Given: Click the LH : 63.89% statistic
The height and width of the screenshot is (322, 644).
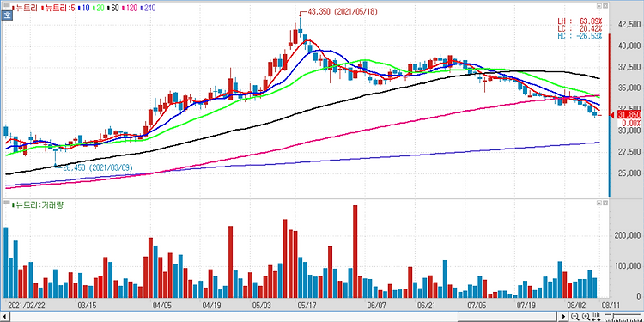Looking at the screenshot, I should [x=580, y=21].
